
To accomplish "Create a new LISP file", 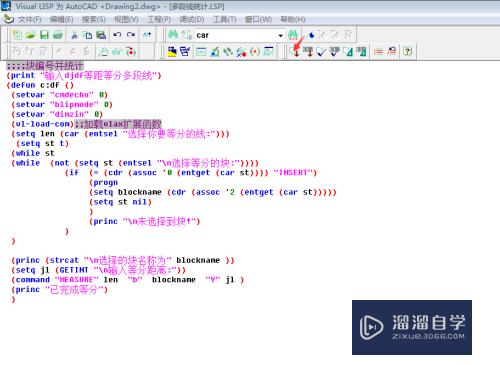I will click(x=17, y=35).
